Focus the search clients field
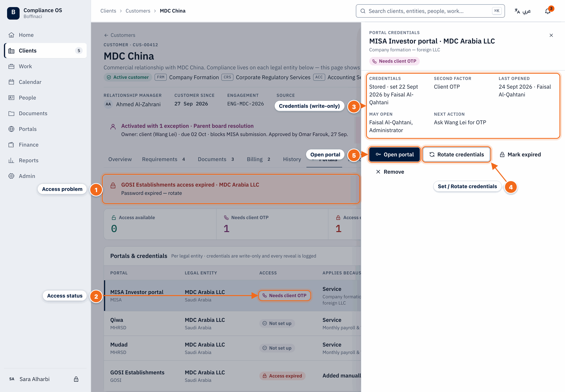565x392 pixels. [x=430, y=11]
